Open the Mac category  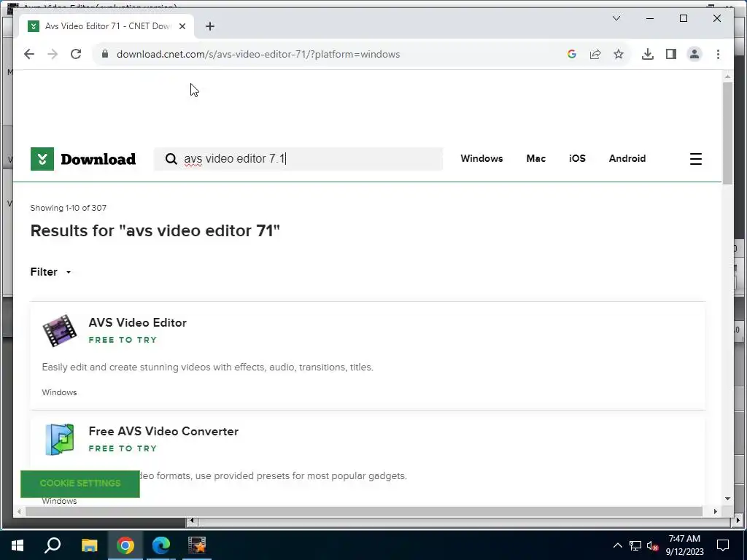click(x=536, y=158)
